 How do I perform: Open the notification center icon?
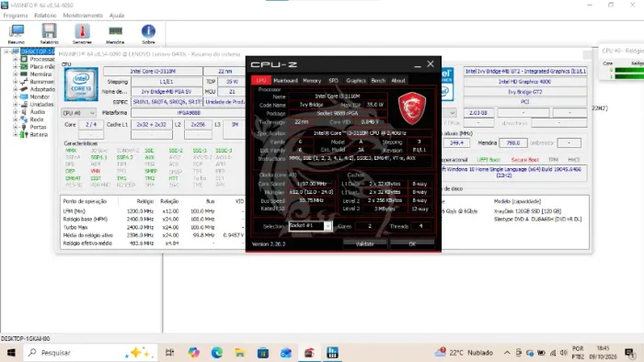pyautogui.click(x=628, y=353)
